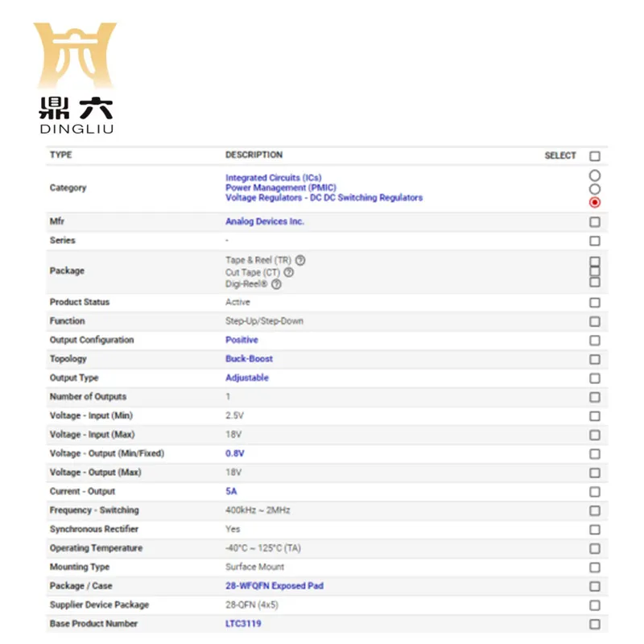644x644 pixels.
Task: Click the 2.5V minimum input value
Action: [x=234, y=415]
